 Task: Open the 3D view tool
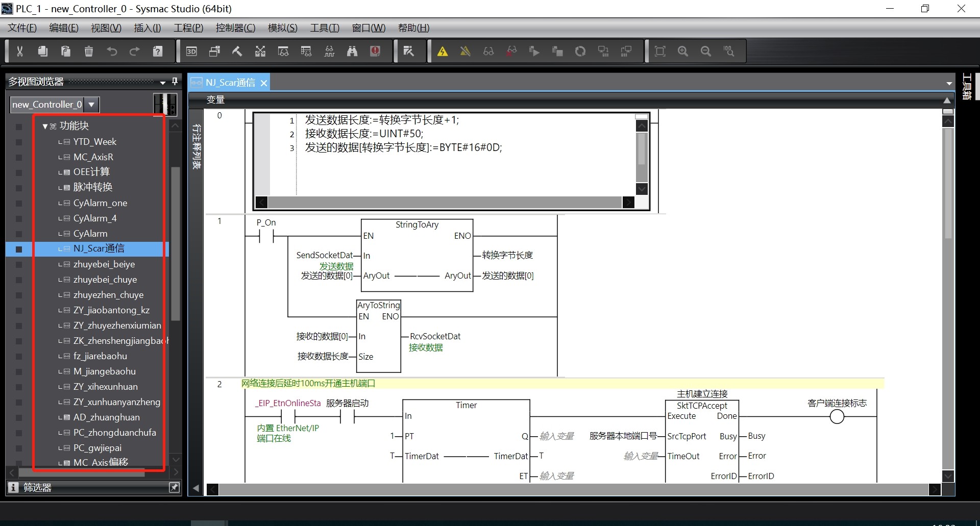coord(191,51)
